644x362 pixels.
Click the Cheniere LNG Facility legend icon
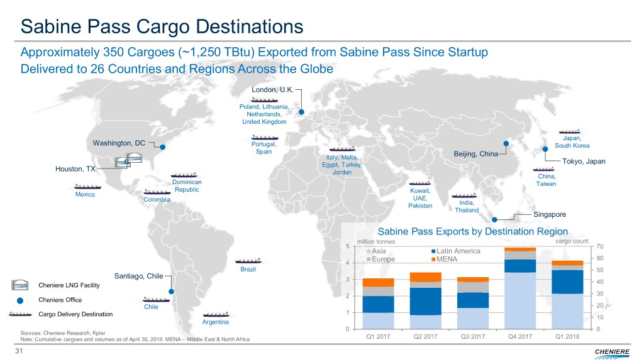(21, 285)
